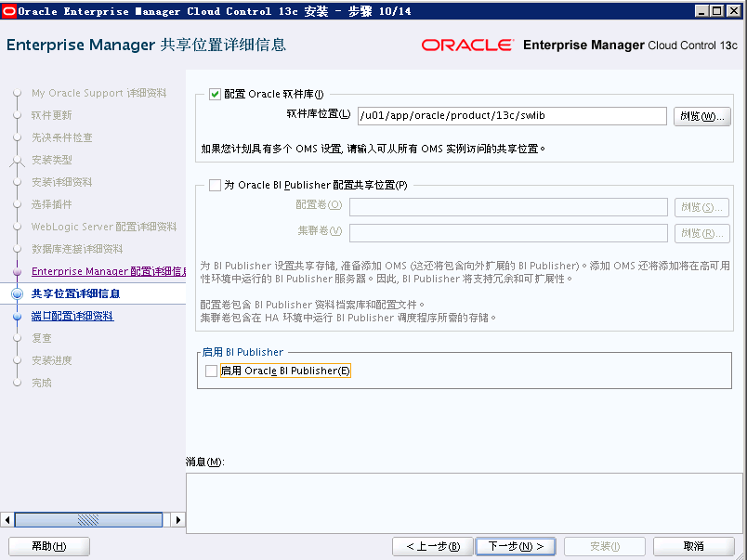Proceed with 下一步(N) button
The height and width of the screenshot is (560, 747).
516,546
